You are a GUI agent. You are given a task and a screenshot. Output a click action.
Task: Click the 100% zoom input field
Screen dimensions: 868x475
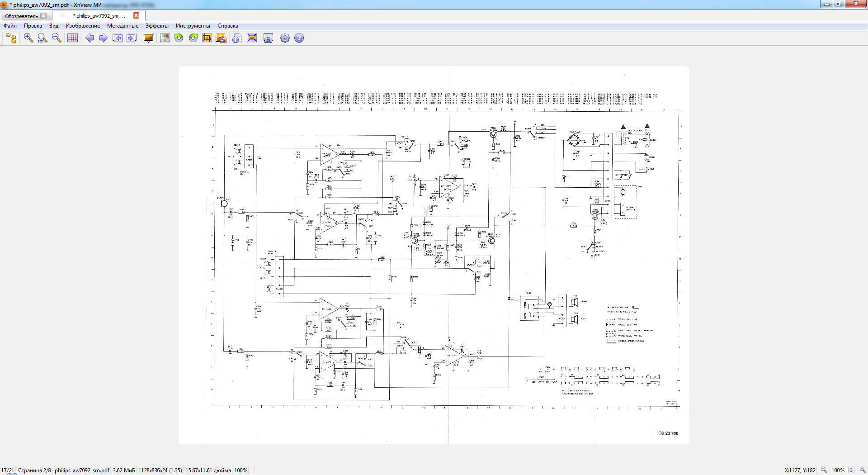838,470
